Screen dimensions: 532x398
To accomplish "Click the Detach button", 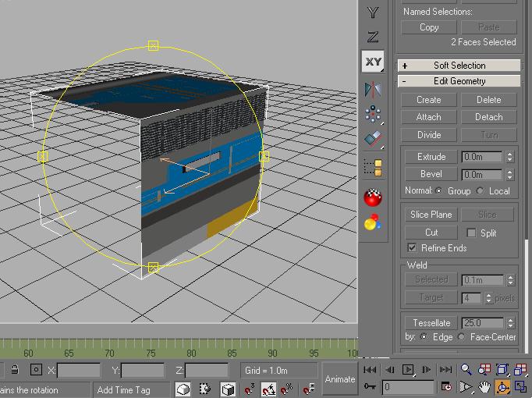I will pyautogui.click(x=488, y=117).
